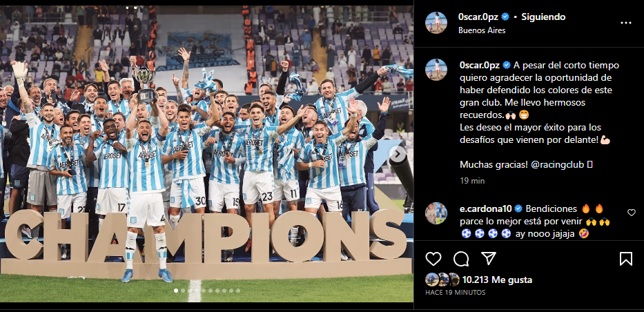This screenshot has width=644, height=312.
Task: Toggle the Siguiendo following status
Action: [x=543, y=17]
